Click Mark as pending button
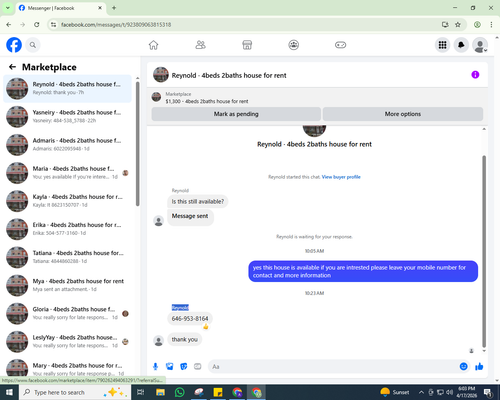500x400 pixels. (x=236, y=114)
